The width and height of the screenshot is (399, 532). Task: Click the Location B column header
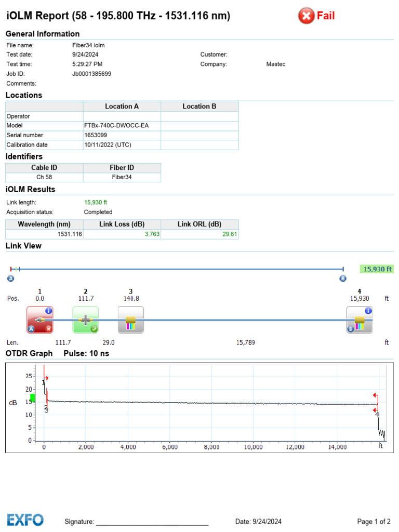[199, 107]
